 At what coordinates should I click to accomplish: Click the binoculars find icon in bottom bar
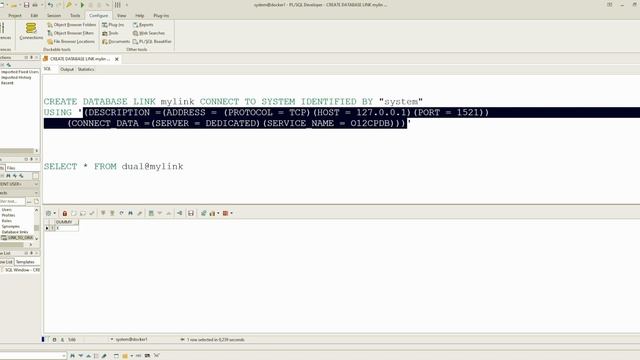coord(73,356)
